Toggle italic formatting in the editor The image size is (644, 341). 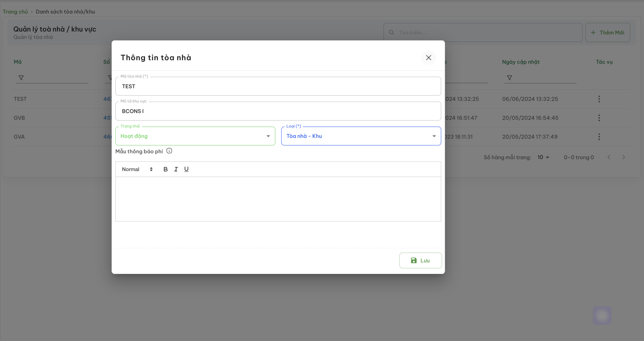coord(176,169)
